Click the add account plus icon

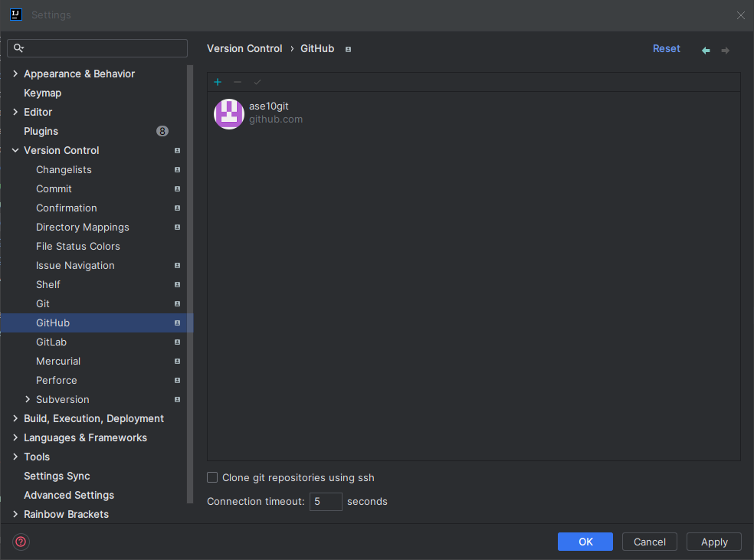click(x=218, y=82)
